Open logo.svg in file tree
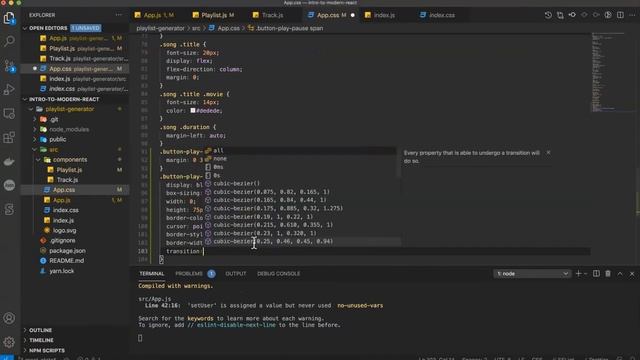 75,230
